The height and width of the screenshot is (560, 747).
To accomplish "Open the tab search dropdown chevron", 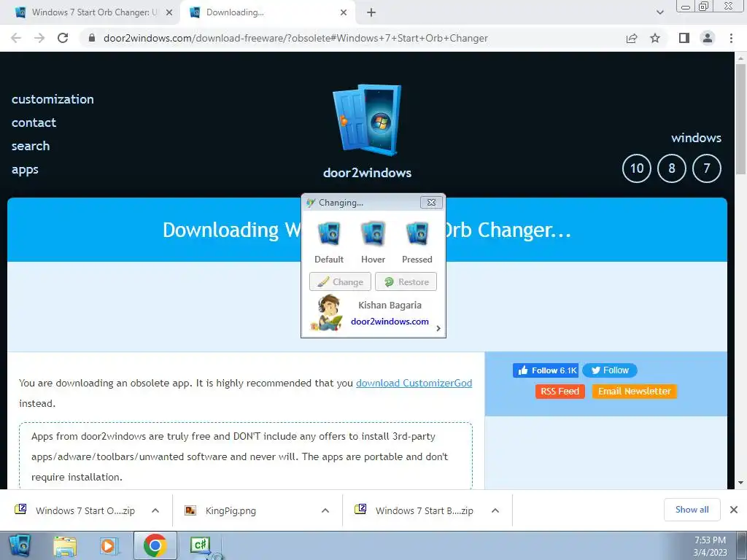I will pyautogui.click(x=659, y=12).
